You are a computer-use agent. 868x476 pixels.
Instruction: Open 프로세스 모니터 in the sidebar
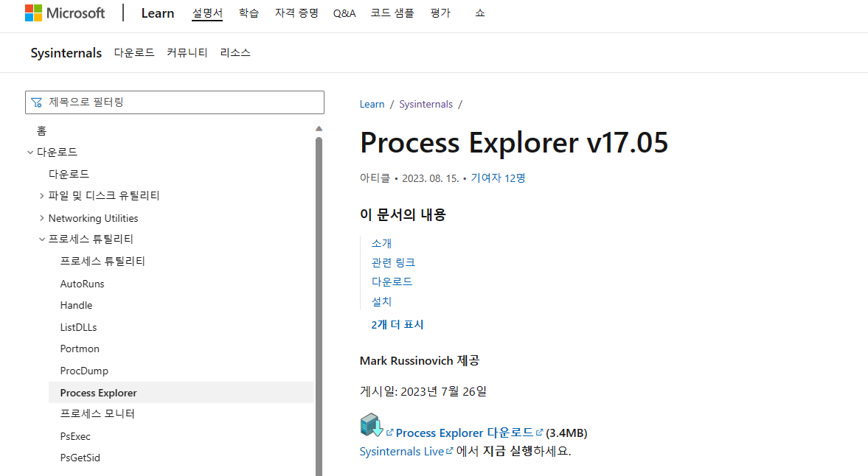(97, 413)
